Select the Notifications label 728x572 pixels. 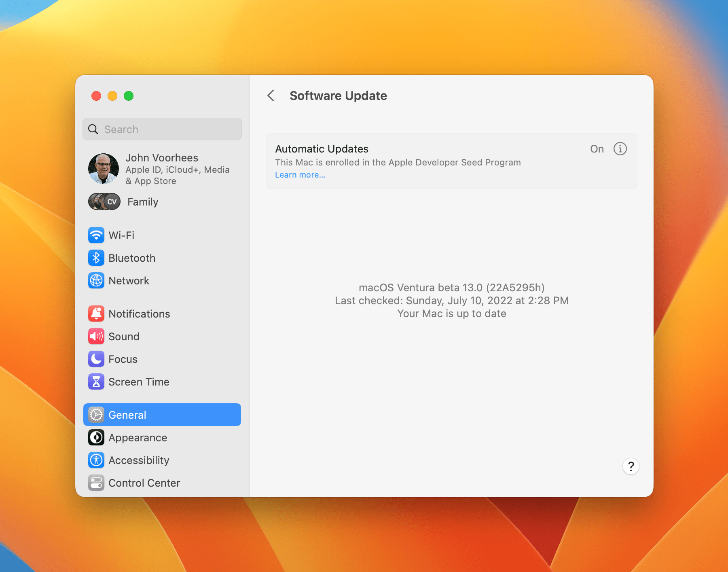click(x=139, y=314)
